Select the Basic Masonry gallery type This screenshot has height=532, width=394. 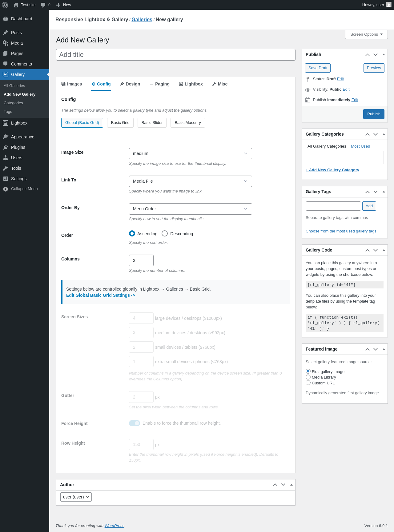tap(188, 123)
